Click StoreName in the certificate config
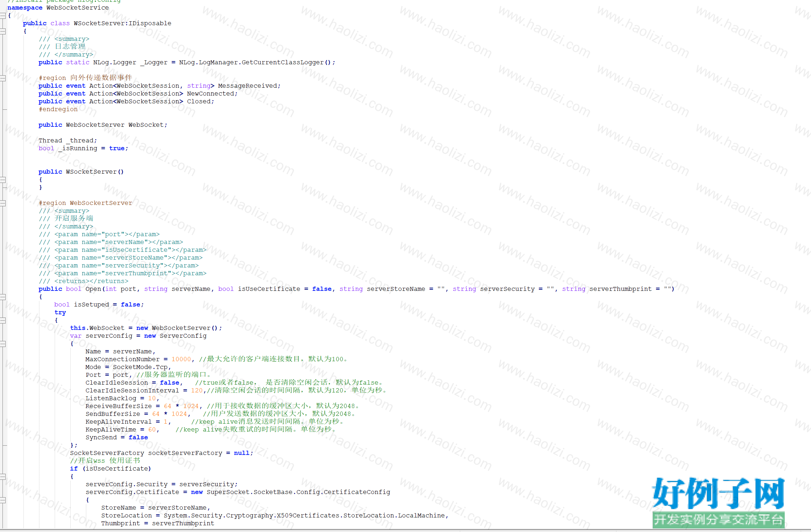 pos(119,508)
